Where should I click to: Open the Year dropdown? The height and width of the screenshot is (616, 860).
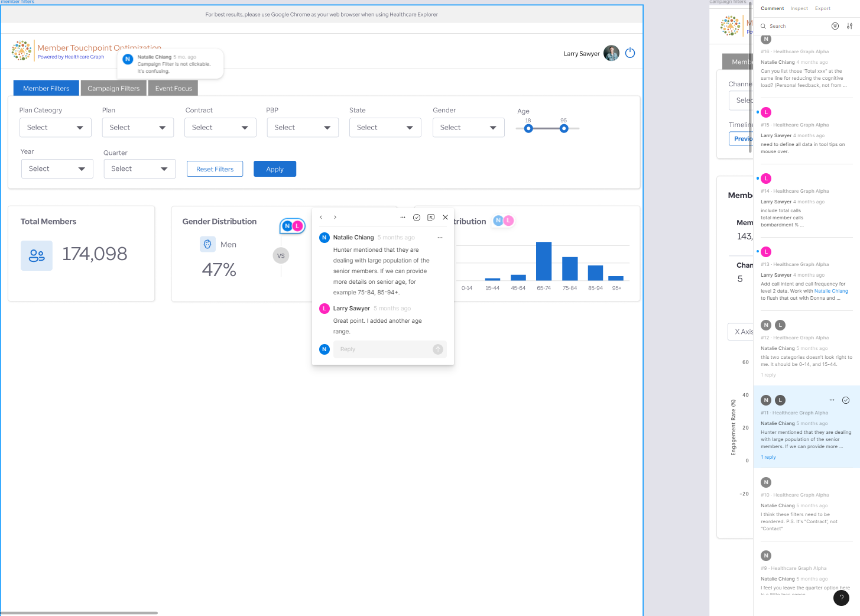coord(57,169)
